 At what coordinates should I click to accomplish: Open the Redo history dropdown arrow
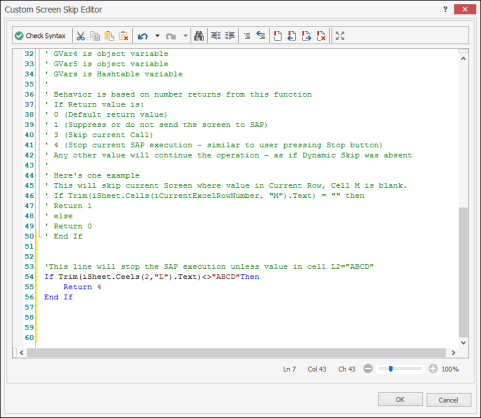(185, 36)
